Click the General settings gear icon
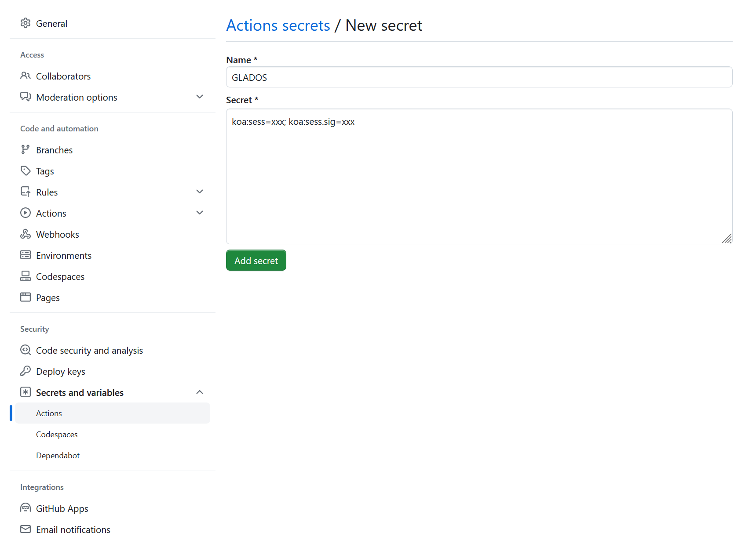Screen dimensions: 756x551 coord(26,23)
